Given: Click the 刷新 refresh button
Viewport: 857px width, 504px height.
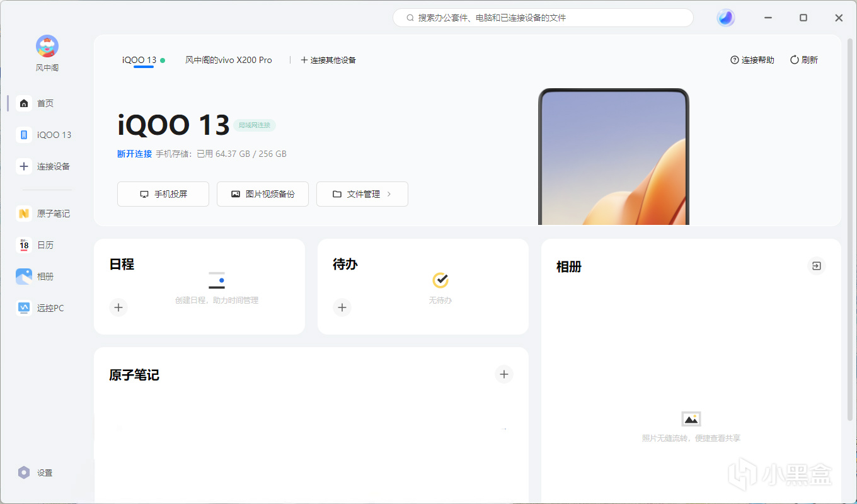Looking at the screenshot, I should 803,60.
